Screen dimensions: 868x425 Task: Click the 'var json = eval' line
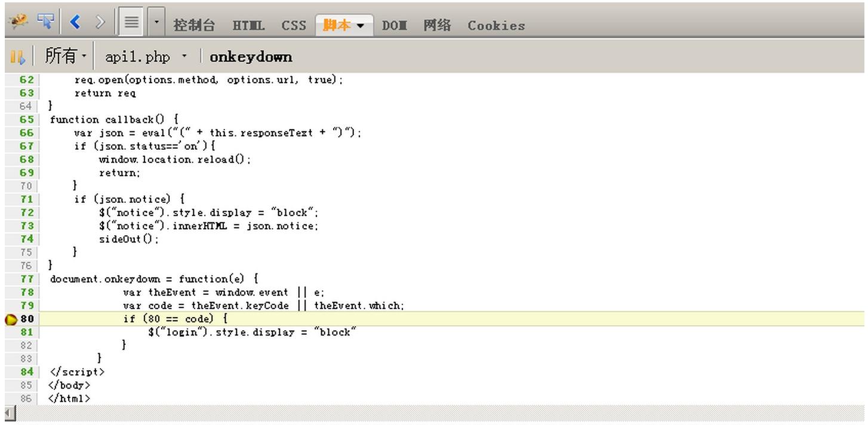click(x=218, y=133)
